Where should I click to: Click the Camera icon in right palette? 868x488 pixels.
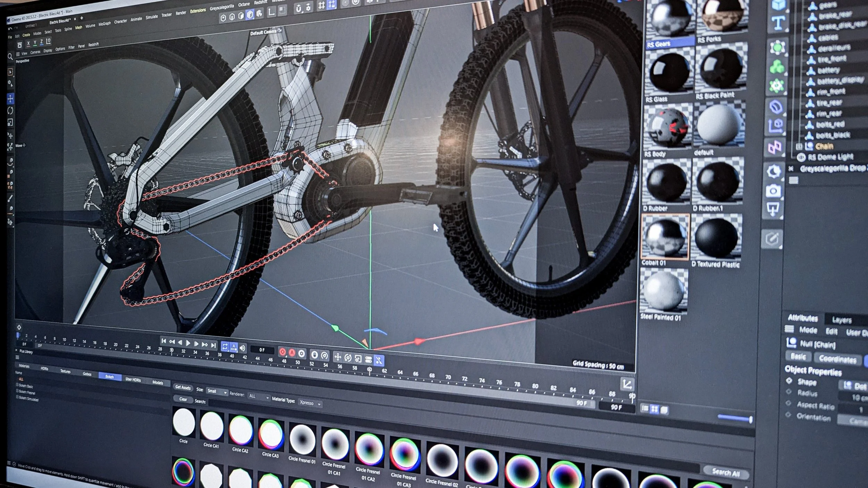pos(773,191)
